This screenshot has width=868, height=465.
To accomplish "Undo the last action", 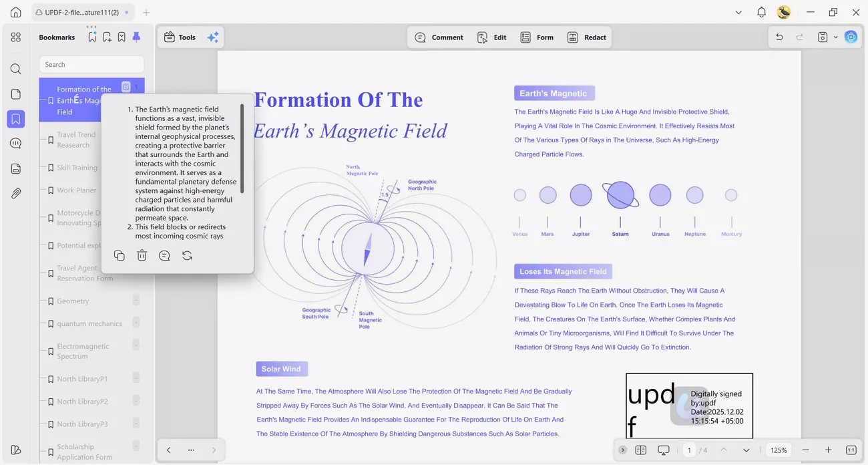I will pos(779,37).
